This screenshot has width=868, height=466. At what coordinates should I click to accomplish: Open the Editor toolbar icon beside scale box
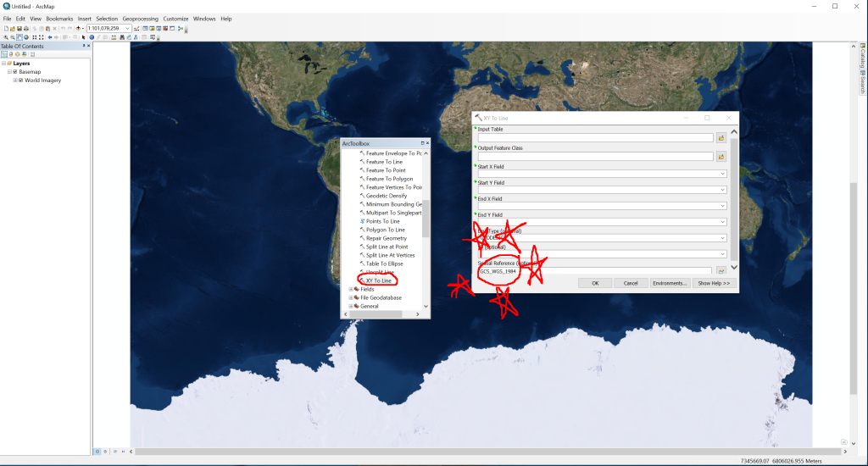pyautogui.click(x=136, y=28)
